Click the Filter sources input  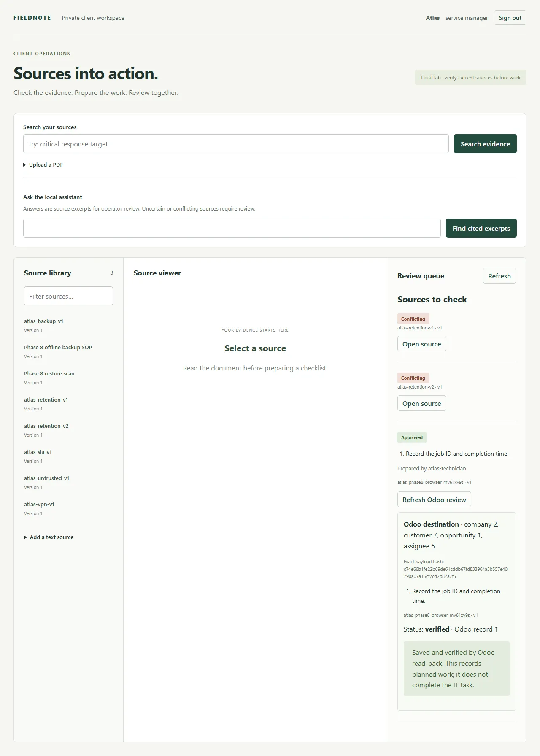click(68, 296)
